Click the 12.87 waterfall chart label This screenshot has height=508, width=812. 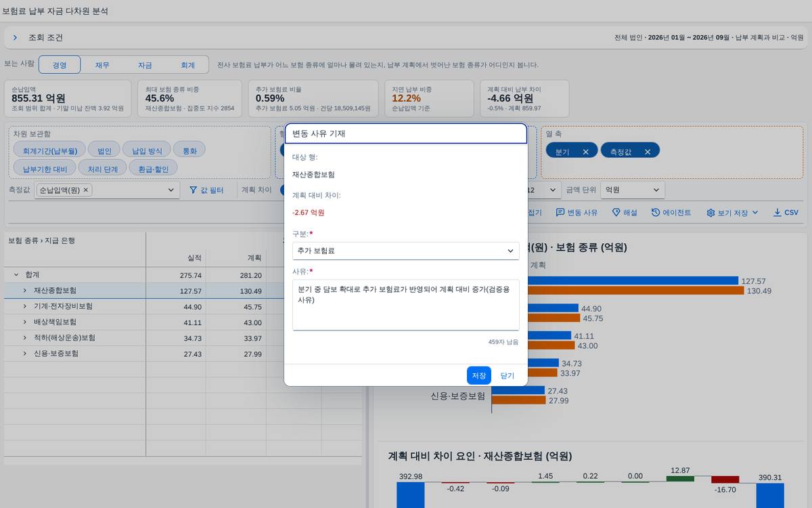(x=680, y=470)
